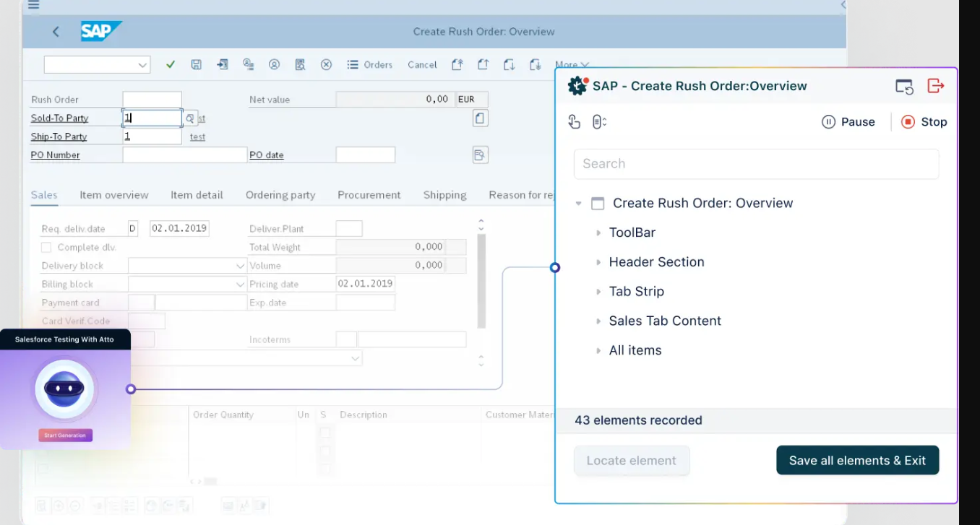Pause the element recording

[848, 122]
